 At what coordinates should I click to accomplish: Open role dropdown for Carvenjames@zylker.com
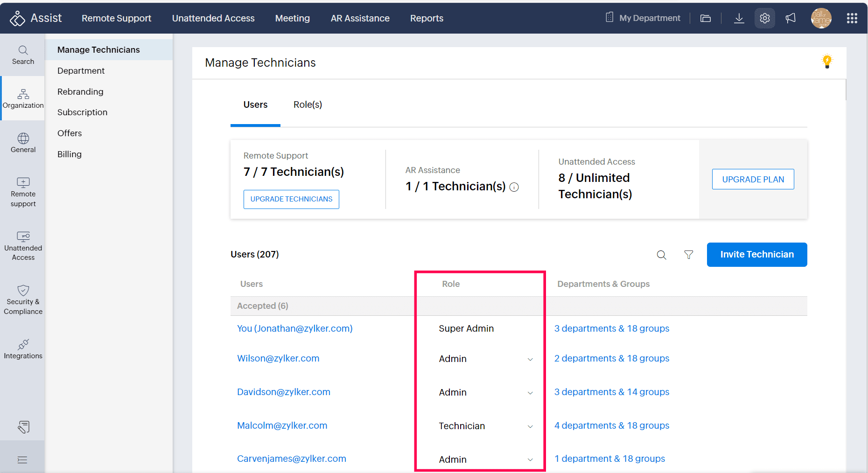530,459
